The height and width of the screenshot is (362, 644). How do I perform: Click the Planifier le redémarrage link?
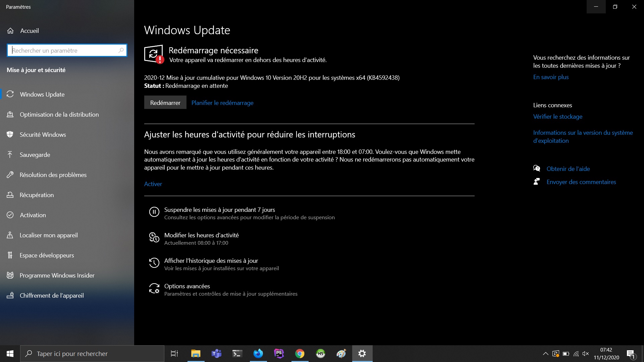pos(222,103)
